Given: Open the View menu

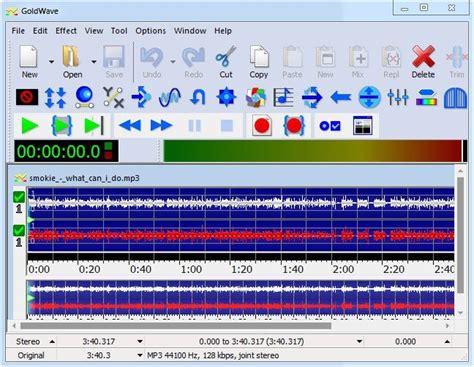Looking at the screenshot, I should coord(94,31).
